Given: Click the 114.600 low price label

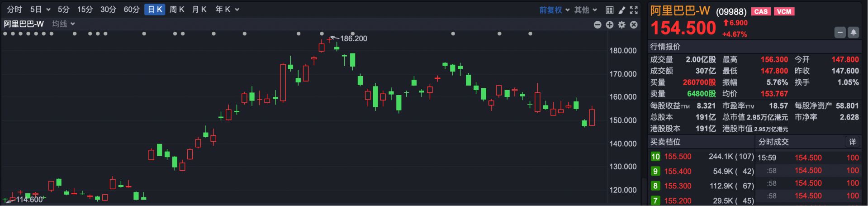Looking at the screenshot, I should coord(29,200).
